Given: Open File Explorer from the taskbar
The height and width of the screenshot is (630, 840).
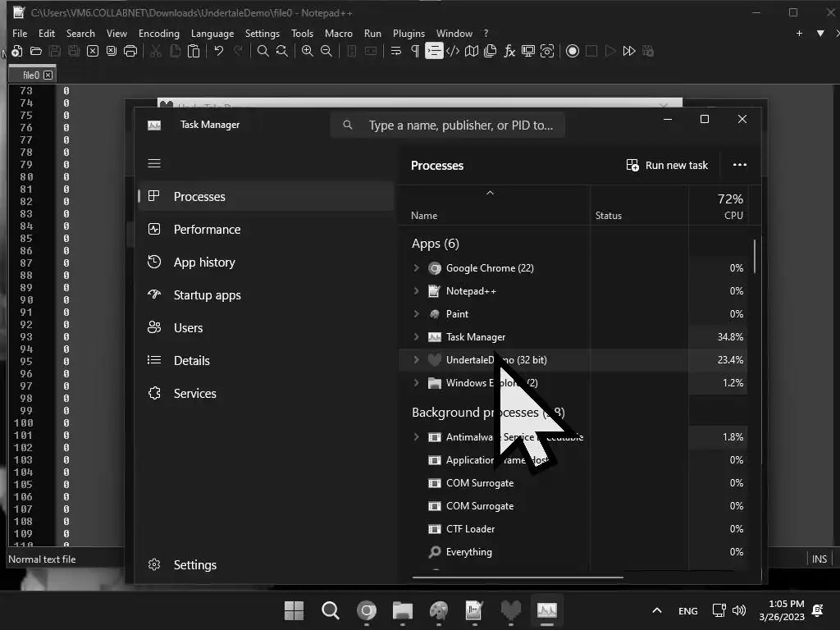Looking at the screenshot, I should tap(402, 610).
